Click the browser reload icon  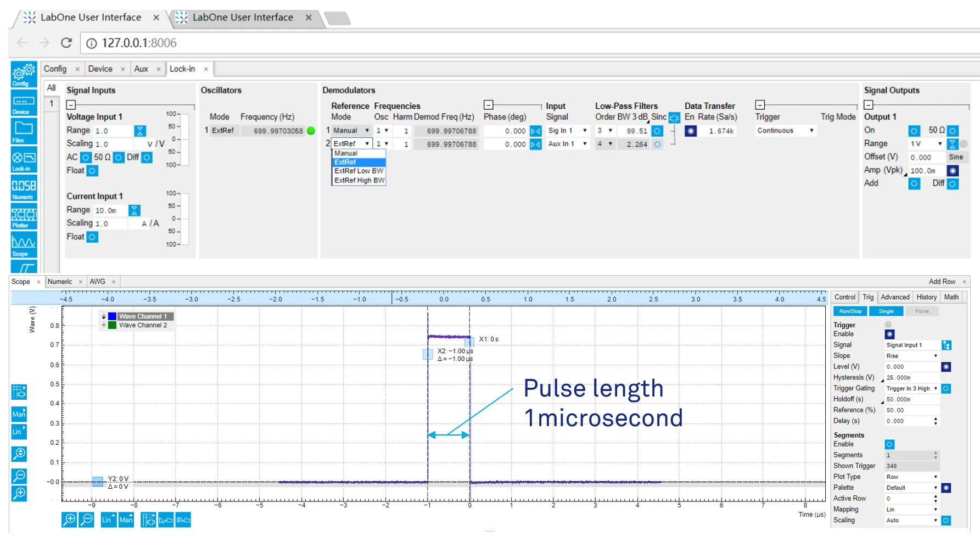click(x=66, y=43)
